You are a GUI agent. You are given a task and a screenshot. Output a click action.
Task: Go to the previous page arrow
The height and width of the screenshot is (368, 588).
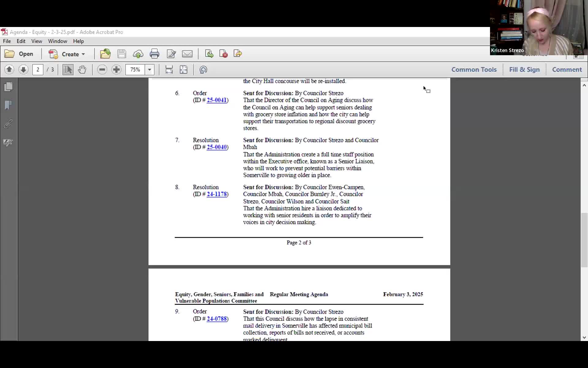click(x=9, y=70)
